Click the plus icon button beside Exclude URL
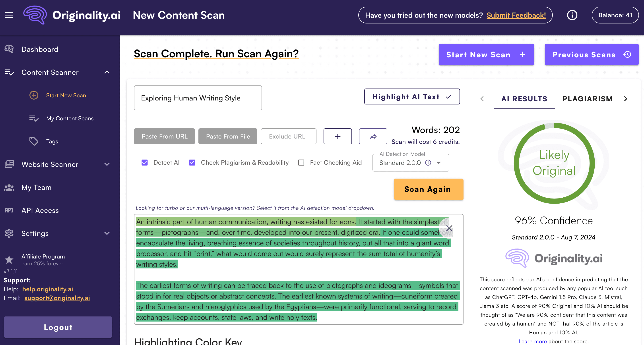This screenshot has height=345, width=644. (338, 136)
